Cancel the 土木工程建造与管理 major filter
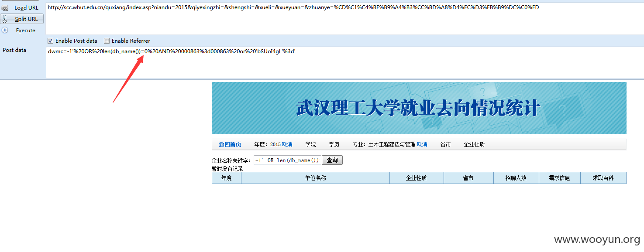The height and width of the screenshot is (252, 644). coord(422,144)
